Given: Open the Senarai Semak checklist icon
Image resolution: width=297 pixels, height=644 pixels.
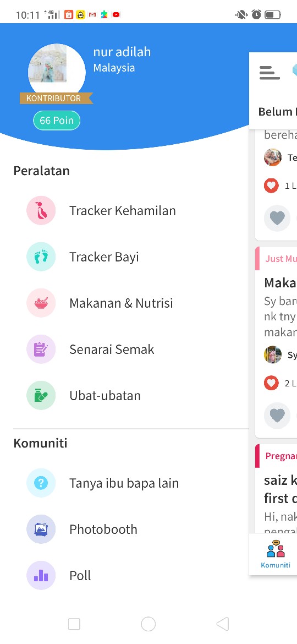Looking at the screenshot, I should [41, 349].
